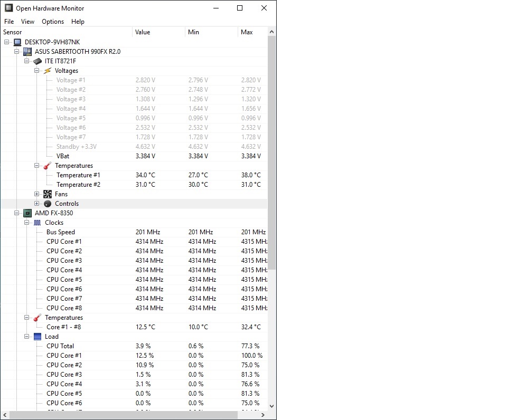Viewport: 507px width, 420px height.
Task: Open the File menu
Action: pyautogui.click(x=9, y=21)
